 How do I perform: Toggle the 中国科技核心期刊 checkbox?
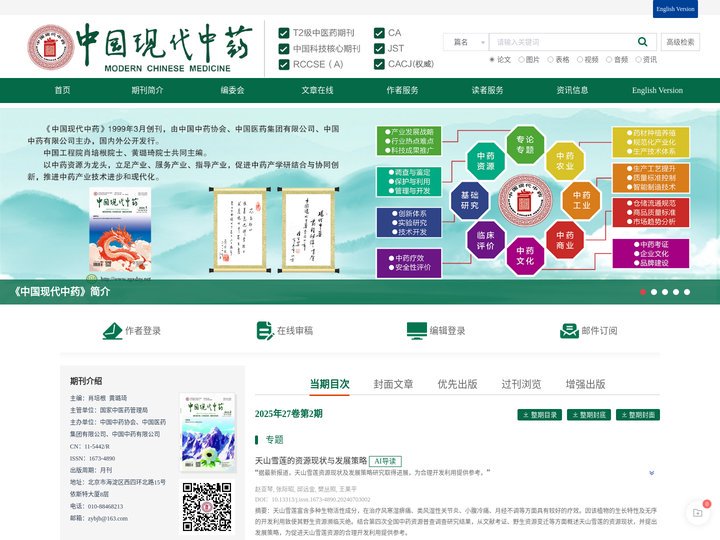284,49
